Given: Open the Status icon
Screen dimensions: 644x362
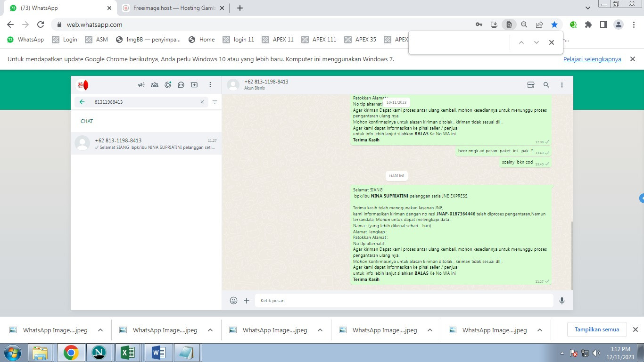Looking at the screenshot, I should coord(168,85).
